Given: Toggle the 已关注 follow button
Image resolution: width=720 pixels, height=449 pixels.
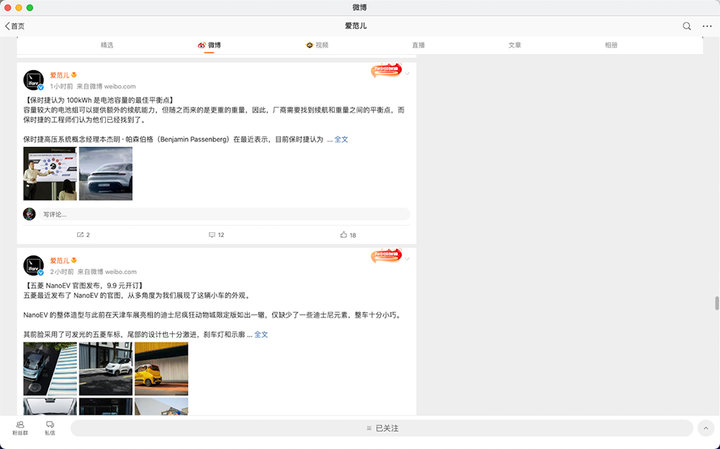Looking at the screenshot, I should [381, 428].
